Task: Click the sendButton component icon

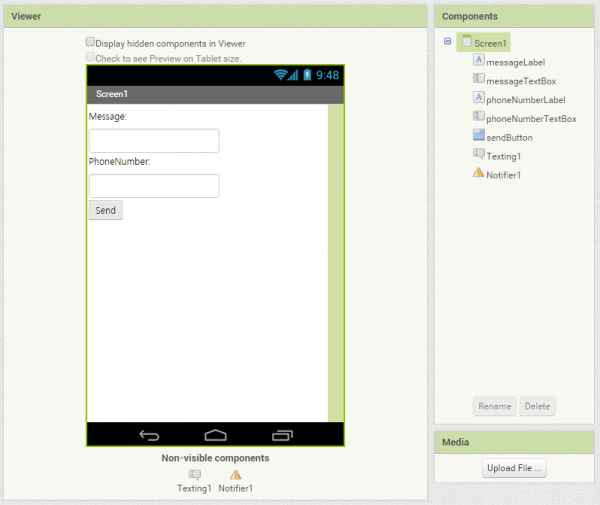Action: 478,135
